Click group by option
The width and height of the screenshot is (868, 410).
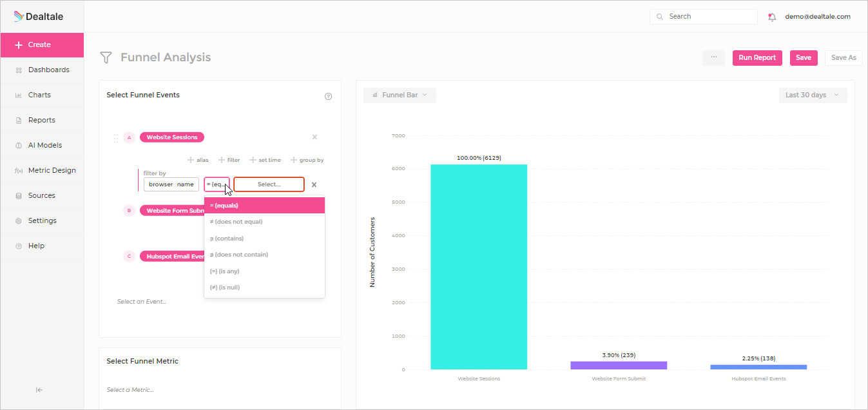(x=307, y=160)
